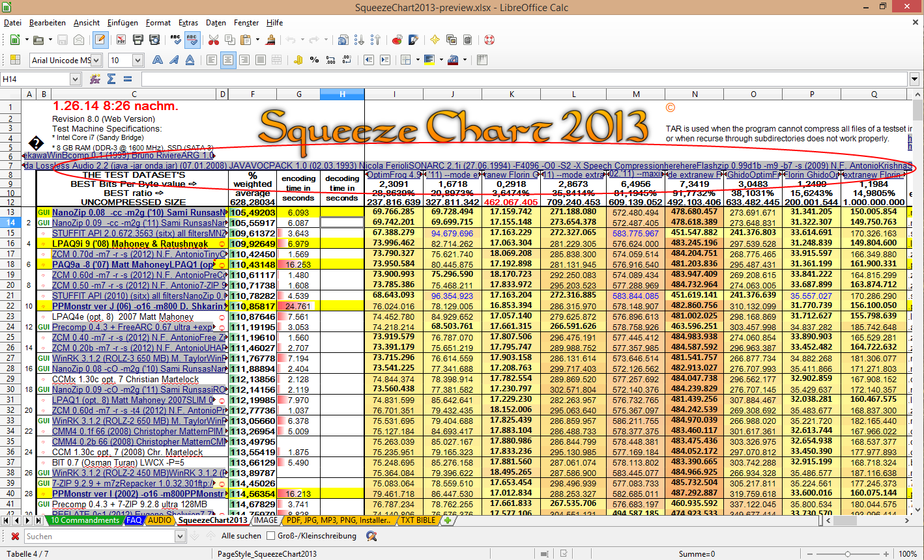Toggle underline formatting
This screenshot has height=560, width=924.
click(190, 60)
